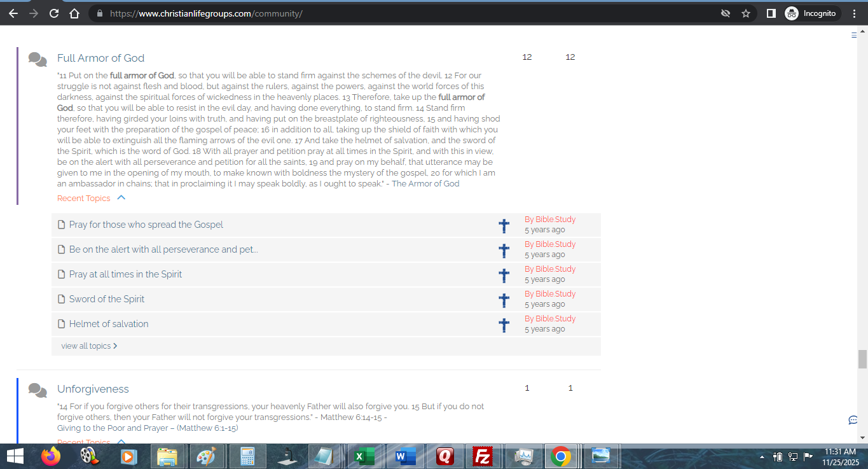
Task: Open the chat bubble widget icon
Action: pos(853,420)
